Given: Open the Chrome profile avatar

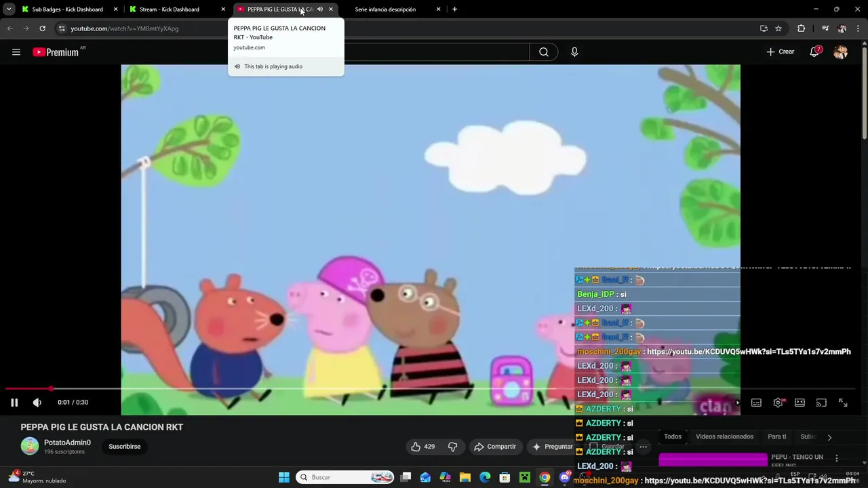Looking at the screenshot, I should (842, 28).
